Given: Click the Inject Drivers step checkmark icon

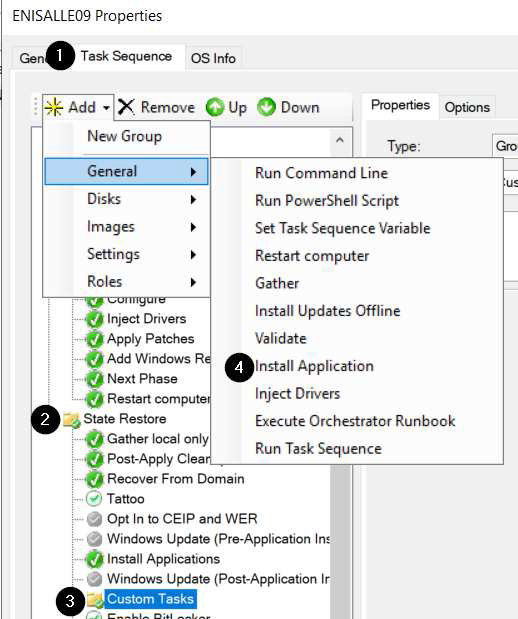Looking at the screenshot, I should (94, 319).
